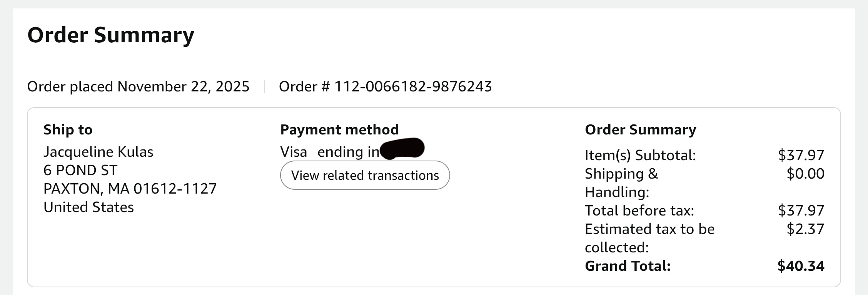Click the Shipping & Handling label
Image resolution: width=868 pixels, height=295 pixels.
coord(621,182)
